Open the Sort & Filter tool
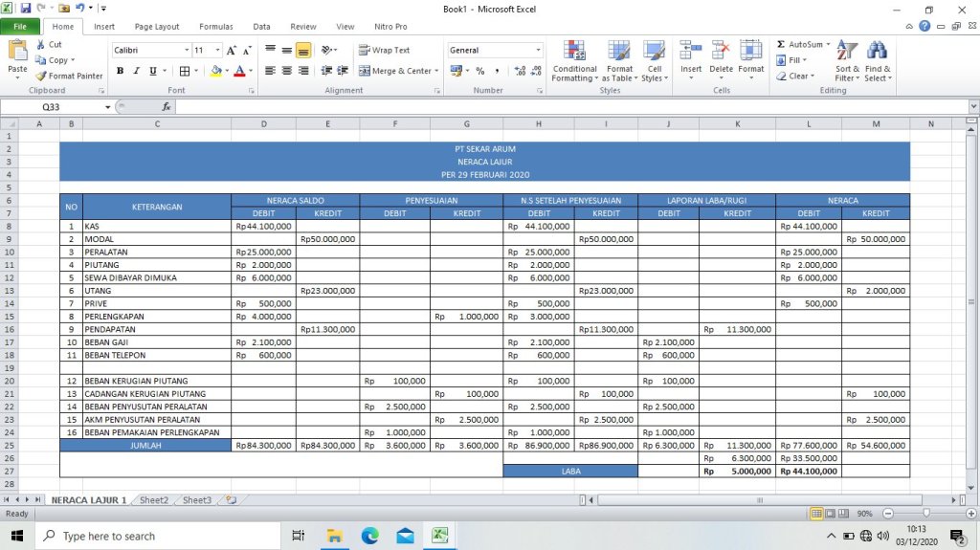This screenshot has width=980, height=550. point(847,61)
